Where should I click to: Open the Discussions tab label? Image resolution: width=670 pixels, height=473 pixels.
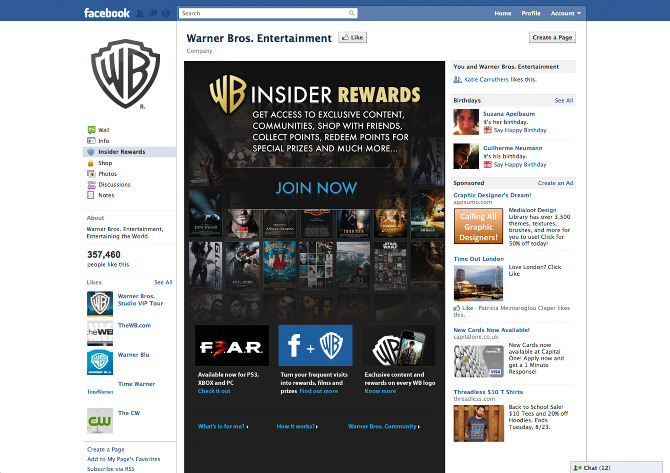(x=115, y=185)
